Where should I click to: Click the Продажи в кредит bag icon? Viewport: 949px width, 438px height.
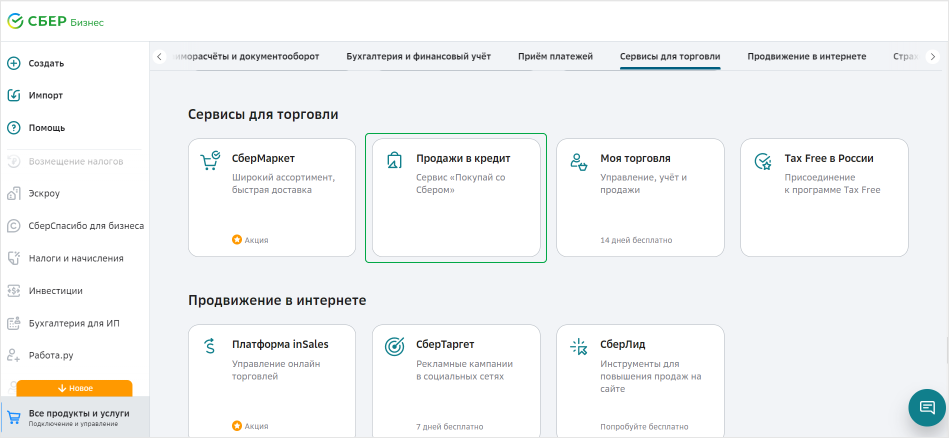(x=394, y=160)
